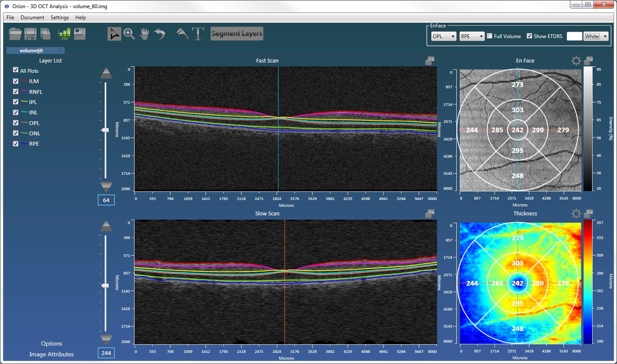The width and height of the screenshot is (617, 364).
Task: Export data with the CSV icon
Action: (x=64, y=34)
